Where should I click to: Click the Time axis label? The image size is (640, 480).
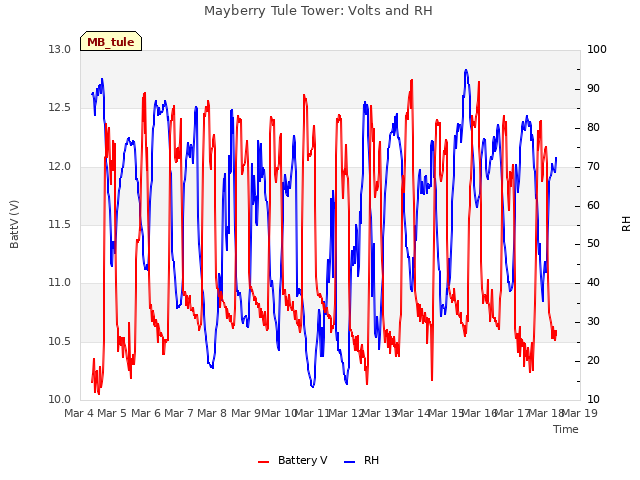[x=565, y=429]
